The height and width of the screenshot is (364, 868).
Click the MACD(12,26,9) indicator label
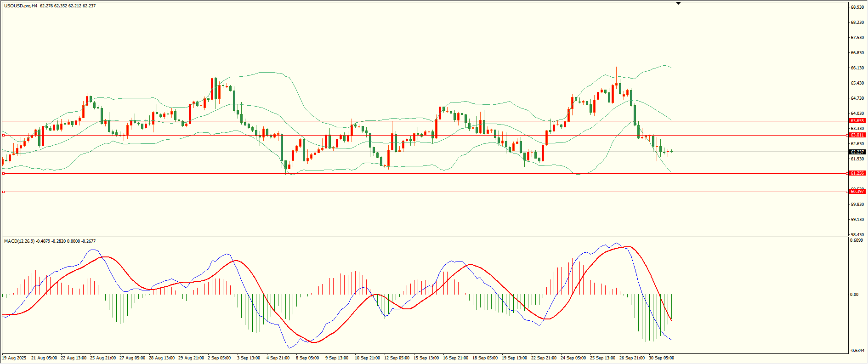click(x=19, y=241)
